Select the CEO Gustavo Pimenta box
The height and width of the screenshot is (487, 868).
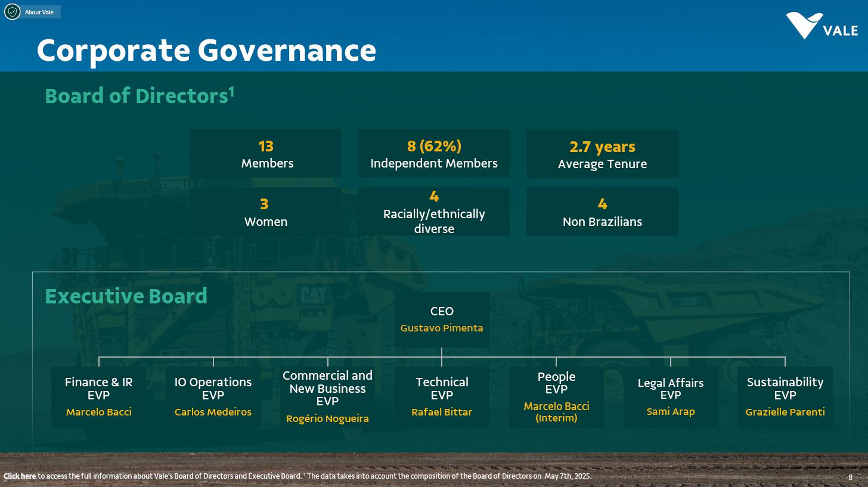[x=442, y=320]
